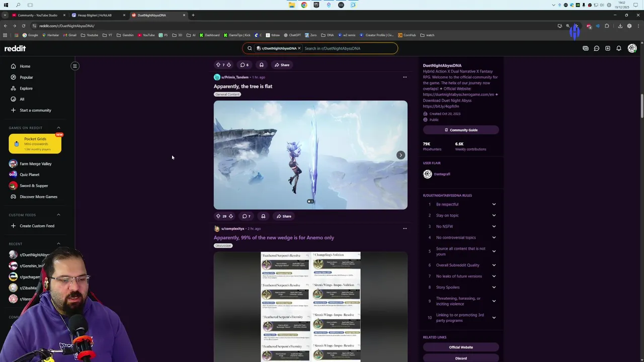This screenshot has width=644, height=362.
Task: Collapse the left navigation sidebar
Action: (74, 66)
